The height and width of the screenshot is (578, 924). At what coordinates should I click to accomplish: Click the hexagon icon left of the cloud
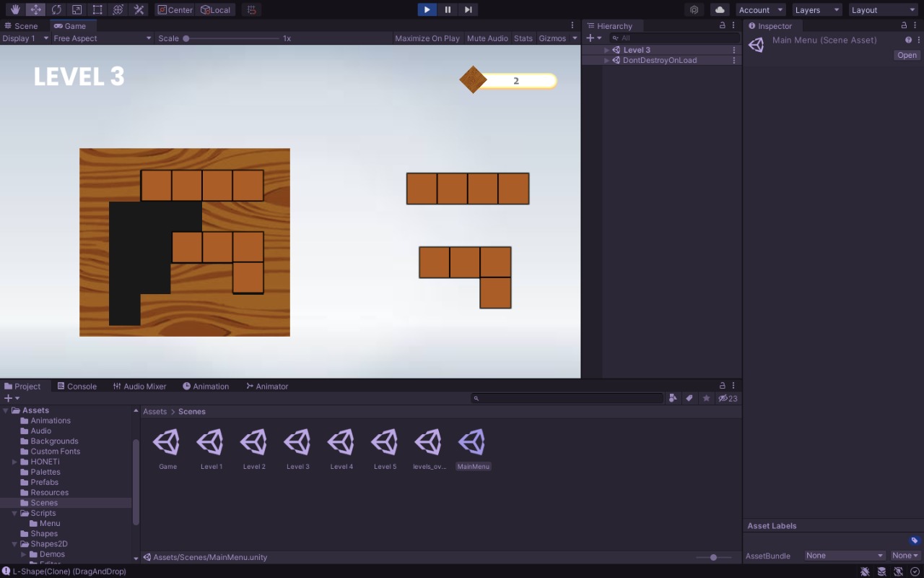pos(694,9)
